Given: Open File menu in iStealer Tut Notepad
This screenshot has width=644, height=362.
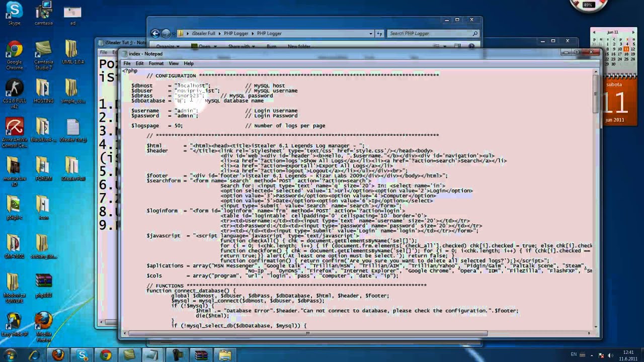Looking at the screenshot, I should 103,52.
